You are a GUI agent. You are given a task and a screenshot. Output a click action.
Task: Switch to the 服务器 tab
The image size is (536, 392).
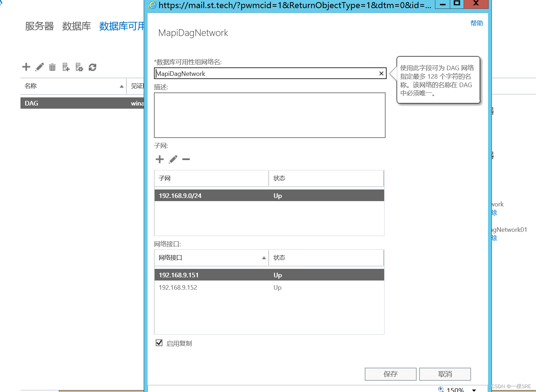click(x=39, y=26)
